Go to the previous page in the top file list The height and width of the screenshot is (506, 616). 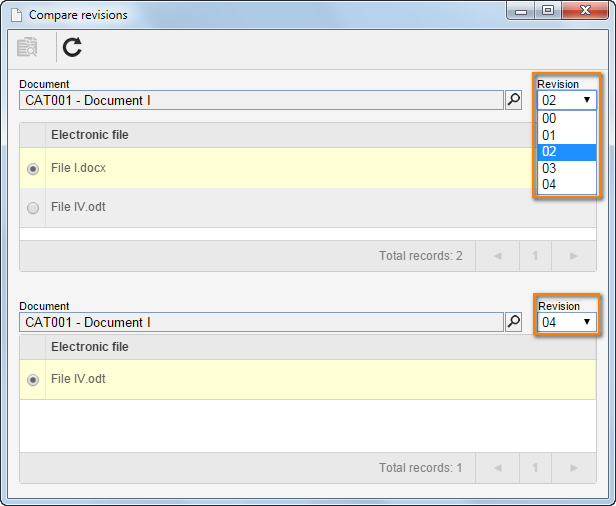[498, 256]
